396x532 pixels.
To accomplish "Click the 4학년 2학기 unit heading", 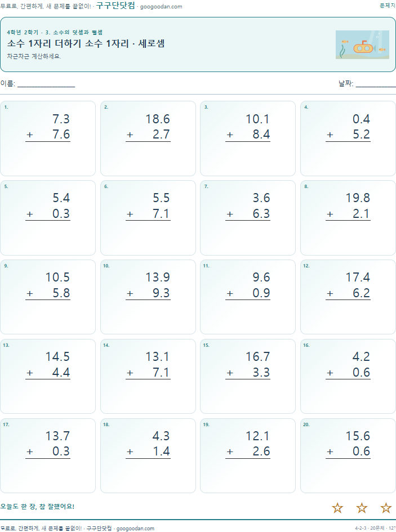I will [55, 32].
